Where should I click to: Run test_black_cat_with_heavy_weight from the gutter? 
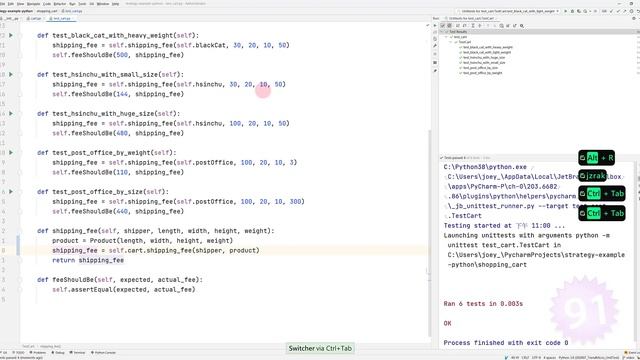11,36
